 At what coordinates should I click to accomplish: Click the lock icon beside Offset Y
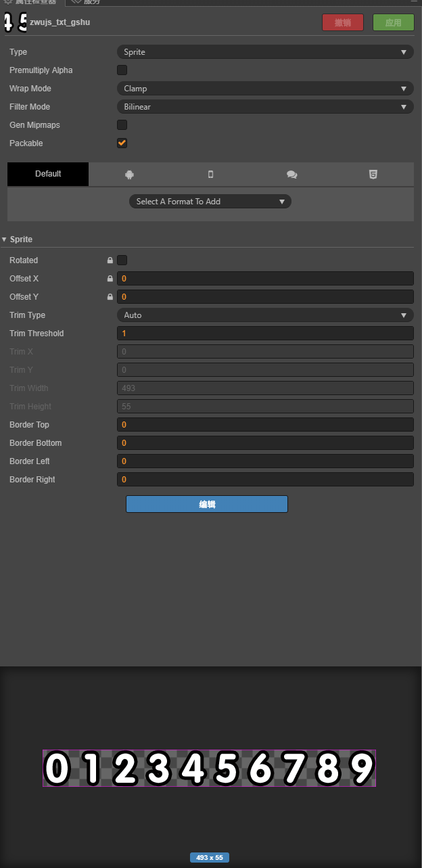[110, 297]
